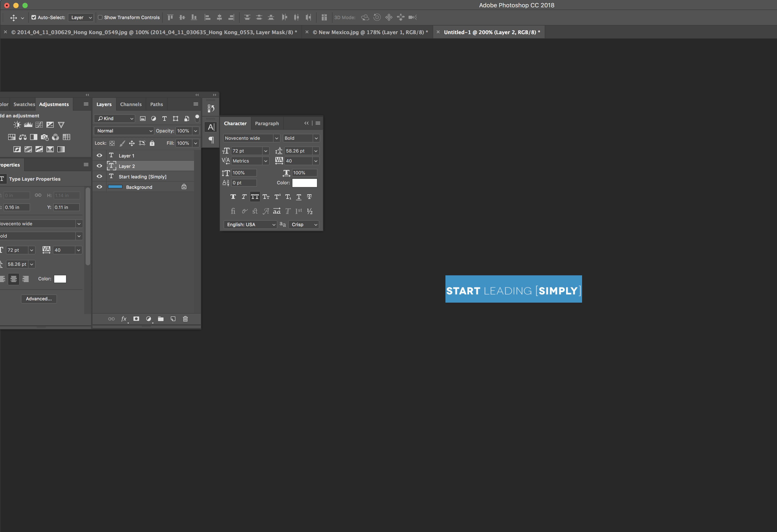The height and width of the screenshot is (532, 777).
Task: Toggle Underline in Character panel
Action: click(x=299, y=197)
